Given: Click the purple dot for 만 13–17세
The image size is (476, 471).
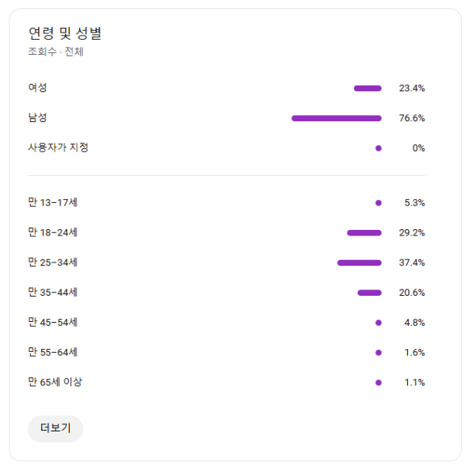Looking at the screenshot, I should pos(378,203).
